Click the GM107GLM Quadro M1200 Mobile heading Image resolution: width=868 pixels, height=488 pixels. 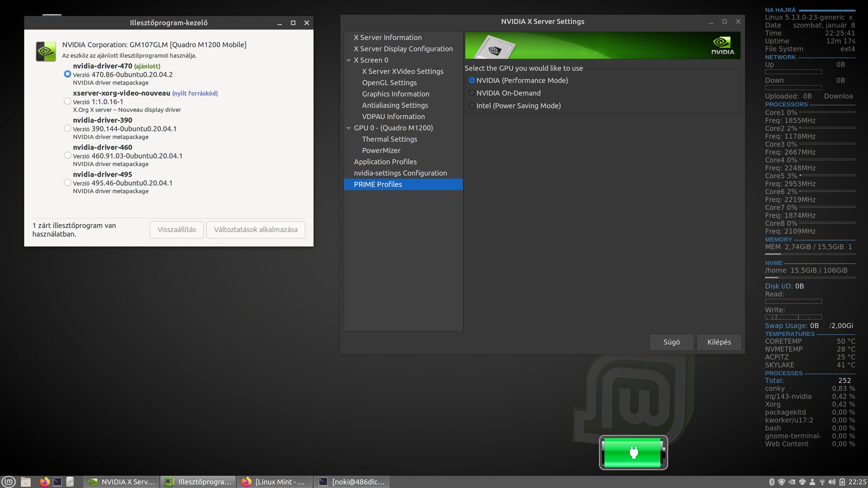[x=154, y=45]
